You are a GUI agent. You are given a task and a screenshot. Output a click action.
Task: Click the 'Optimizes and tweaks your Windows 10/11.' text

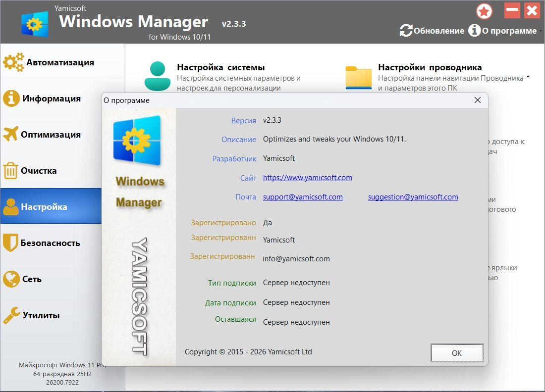tap(334, 139)
